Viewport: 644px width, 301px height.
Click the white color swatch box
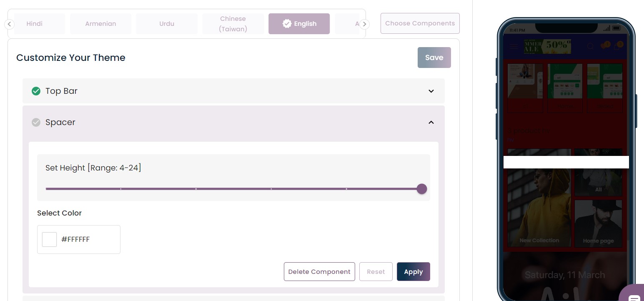click(49, 239)
